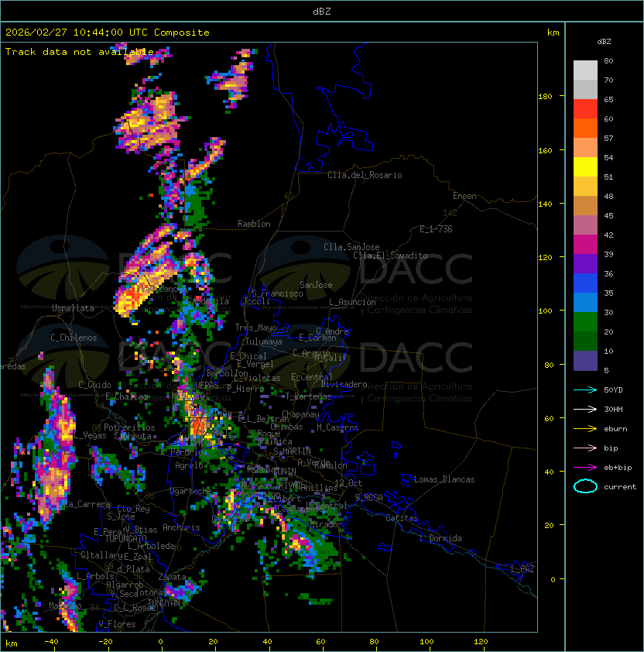
Task: Click the 20 dBZ dark green swatch
Action: pyautogui.click(x=585, y=341)
